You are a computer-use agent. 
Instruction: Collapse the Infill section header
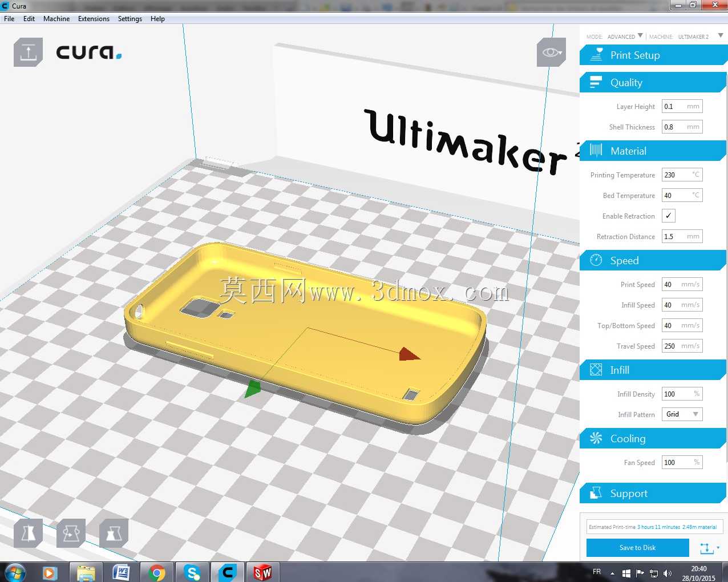[653, 370]
